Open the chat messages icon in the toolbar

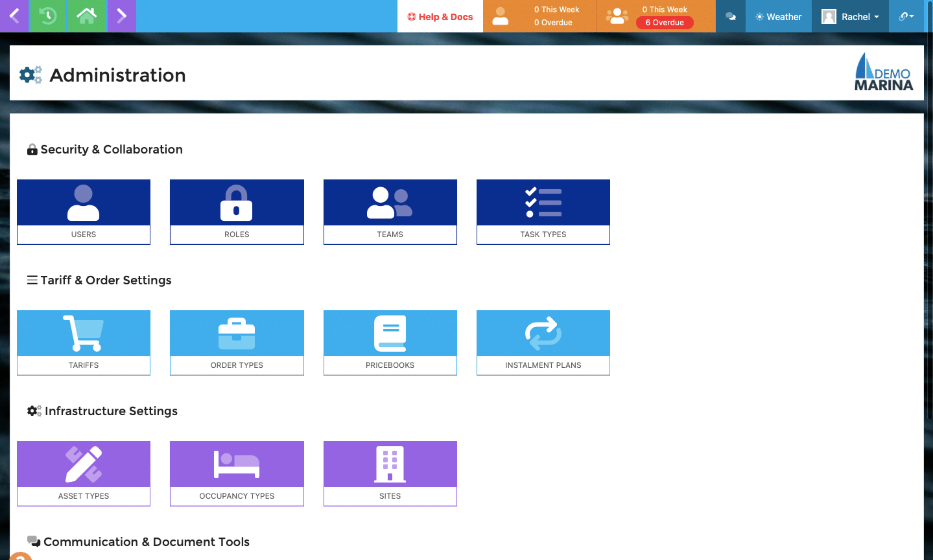click(731, 16)
